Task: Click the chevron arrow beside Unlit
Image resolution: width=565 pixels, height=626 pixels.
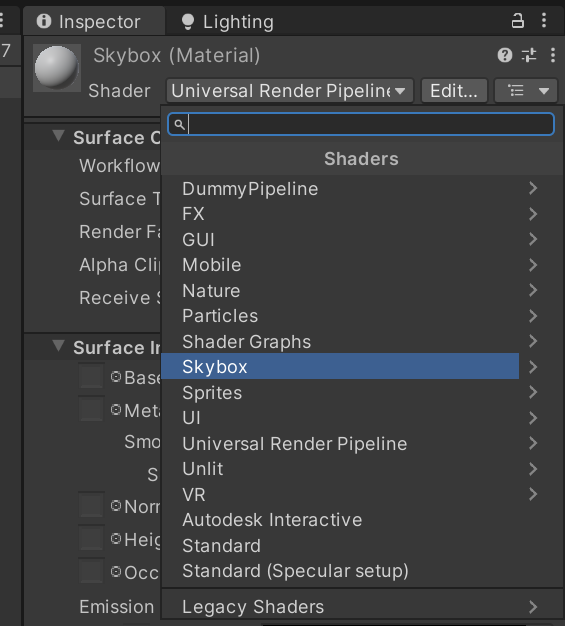Action: click(533, 469)
